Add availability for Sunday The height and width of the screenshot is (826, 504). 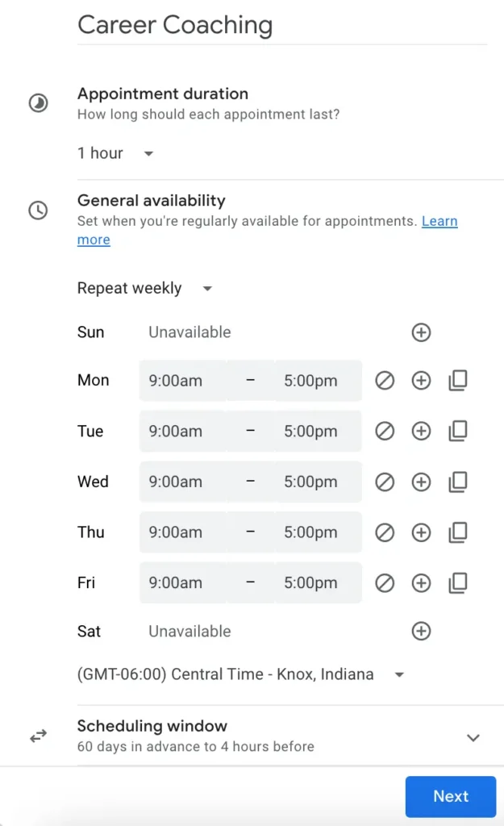(421, 332)
